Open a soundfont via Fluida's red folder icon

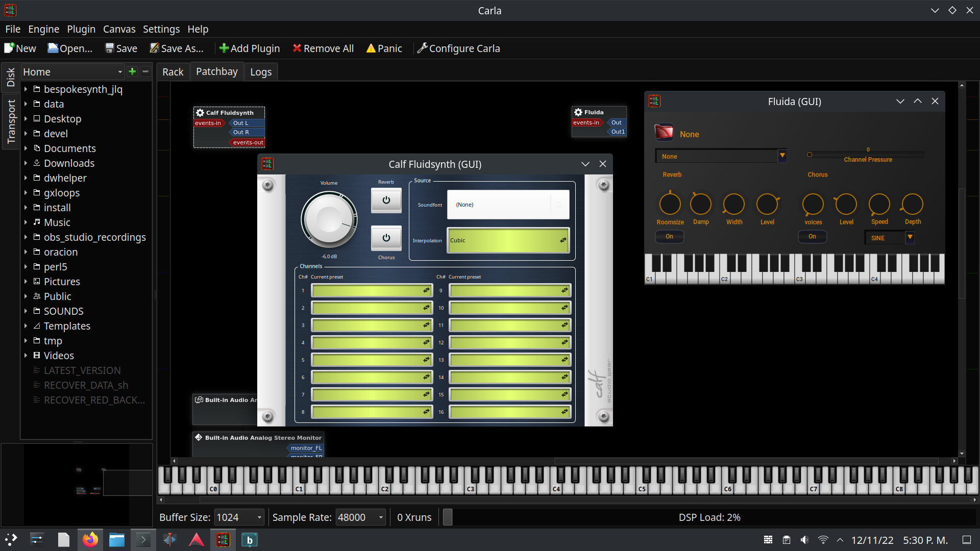[x=664, y=132]
